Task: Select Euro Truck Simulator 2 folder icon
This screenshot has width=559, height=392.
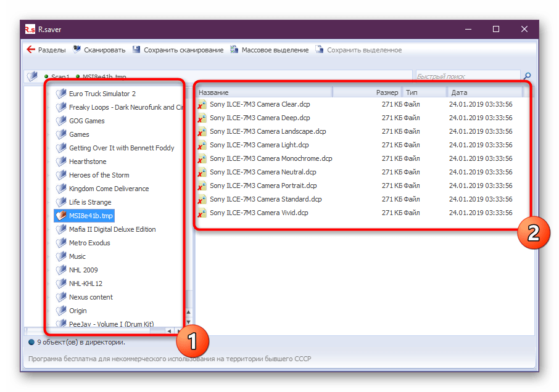Action: 61,93
